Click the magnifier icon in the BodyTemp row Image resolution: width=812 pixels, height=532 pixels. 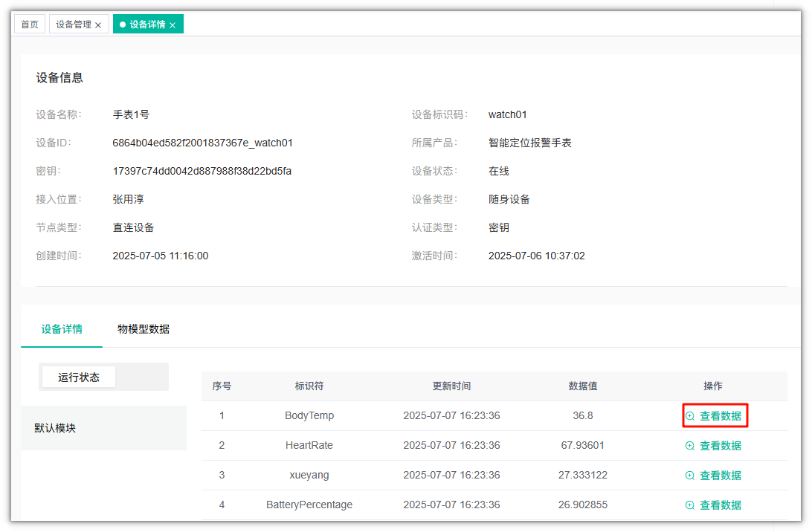tap(690, 416)
